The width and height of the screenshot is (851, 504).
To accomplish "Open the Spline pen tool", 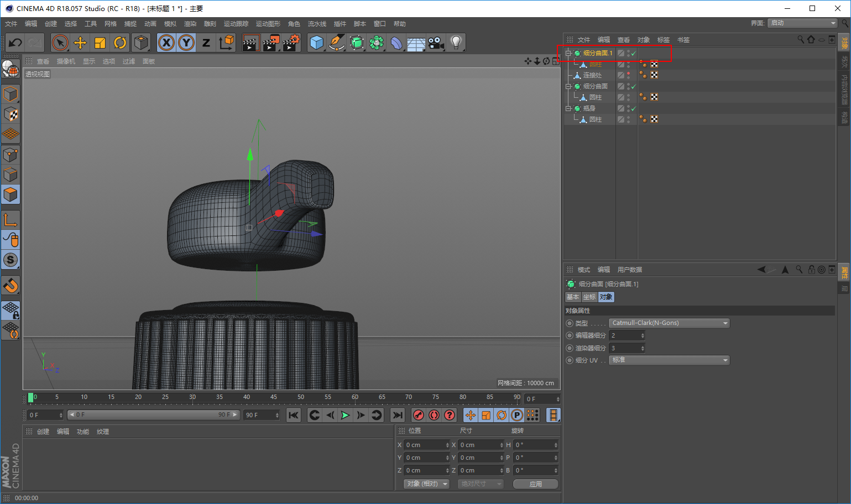I will pyautogui.click(x=337, y=43).
